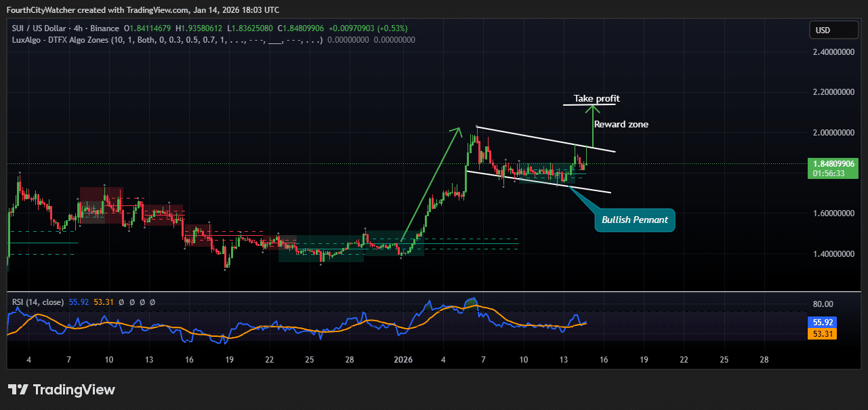Click the last Ø symbol in RSI legend
Screen dimensions: 868x410
point(152,302)
